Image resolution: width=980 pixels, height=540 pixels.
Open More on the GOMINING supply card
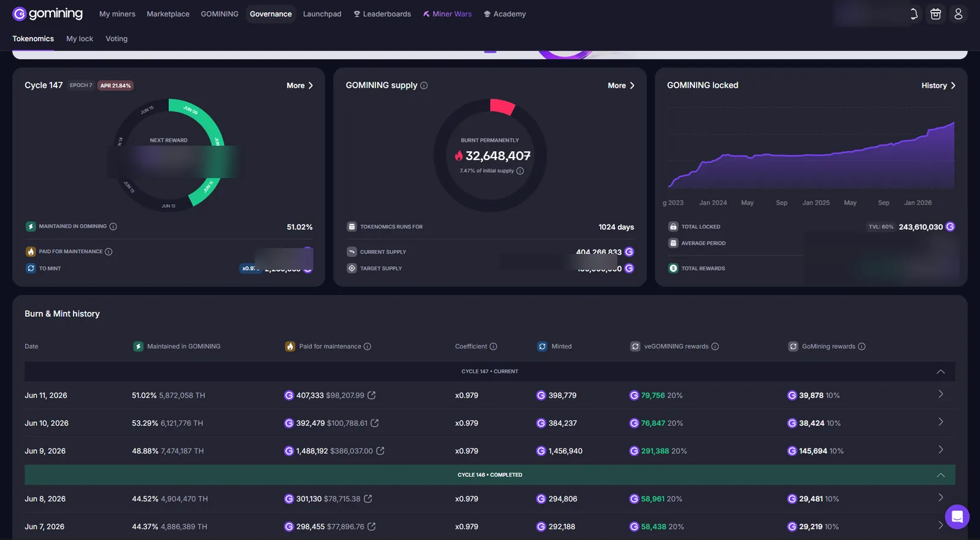coord(621,86)
